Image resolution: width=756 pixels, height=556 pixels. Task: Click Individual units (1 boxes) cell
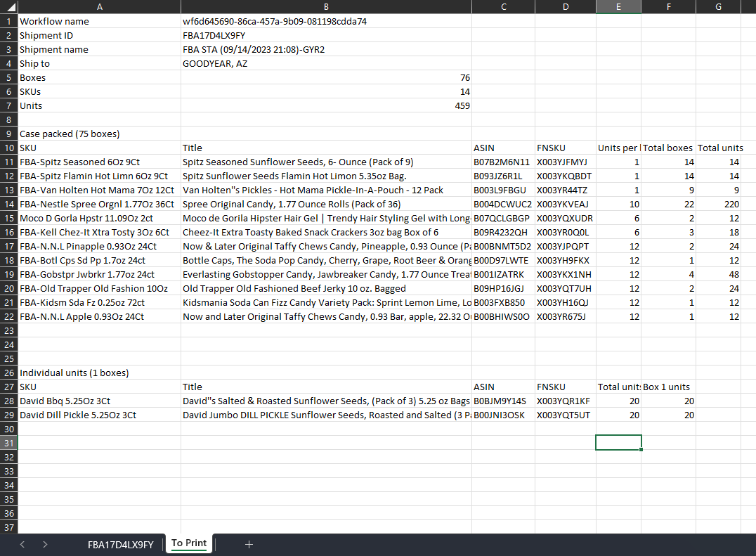coord(99,373)
